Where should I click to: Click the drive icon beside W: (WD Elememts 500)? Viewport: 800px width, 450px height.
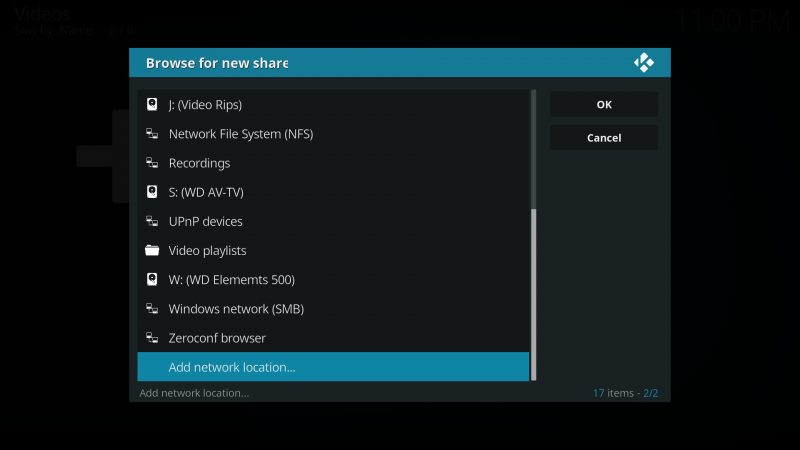152,279
